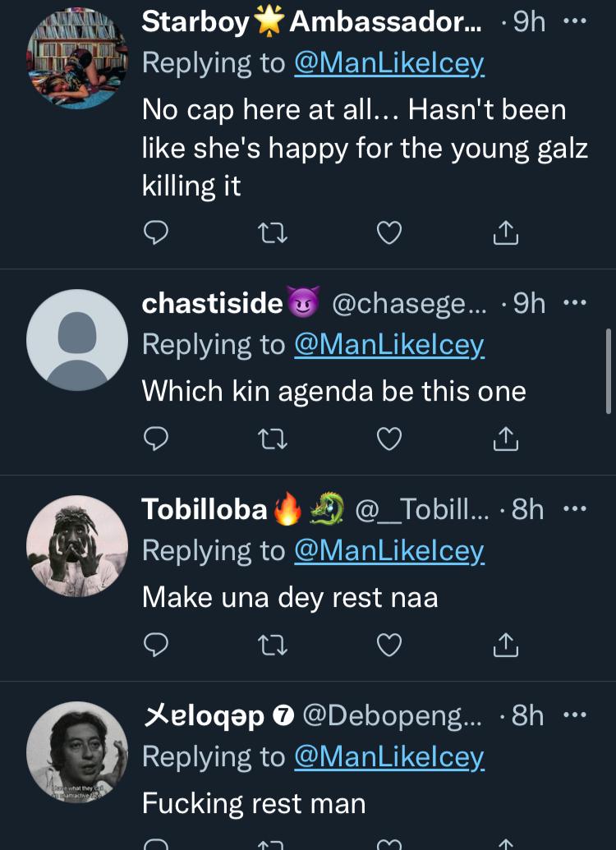
Task: Open Tobilloba's profile picture
Action: pyautogui.click(x=77, y=545)
